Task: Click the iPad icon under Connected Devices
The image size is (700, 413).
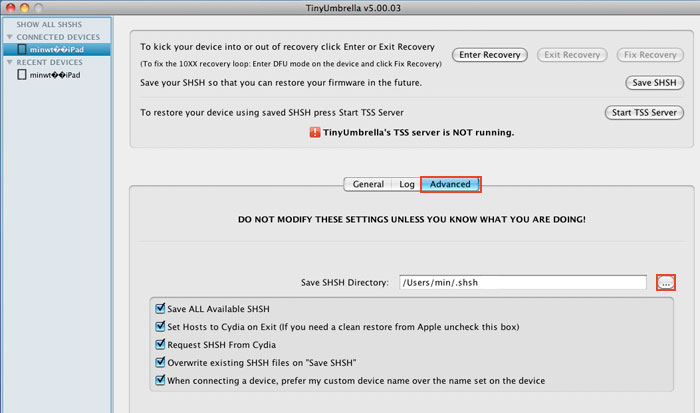Action: (x=22, y=49)
